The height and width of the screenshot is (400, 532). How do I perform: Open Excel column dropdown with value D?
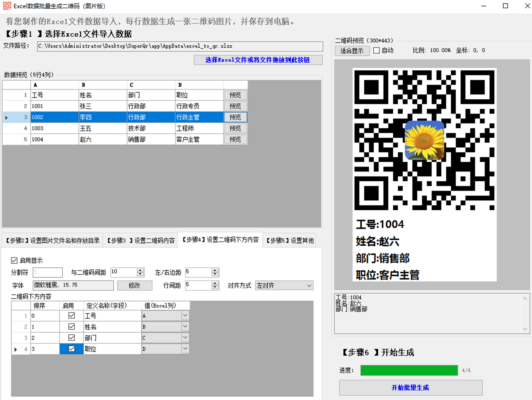pos(185,349)
